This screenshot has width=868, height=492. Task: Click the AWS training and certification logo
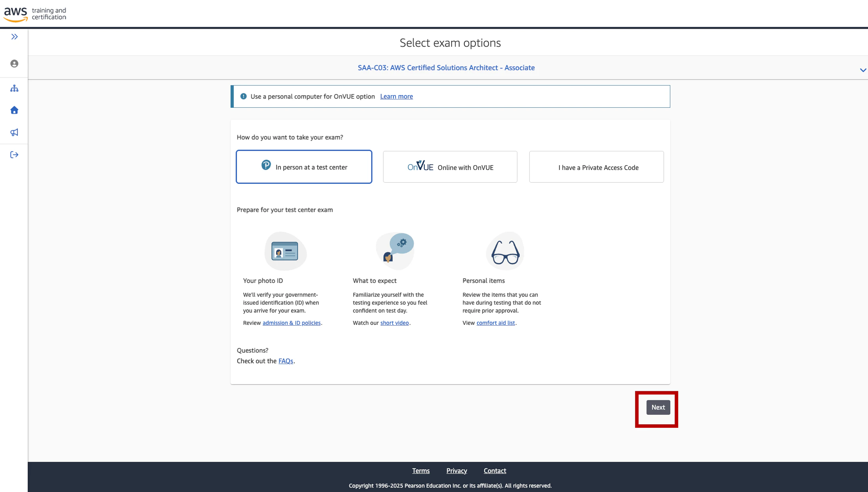tap(35, 14)
